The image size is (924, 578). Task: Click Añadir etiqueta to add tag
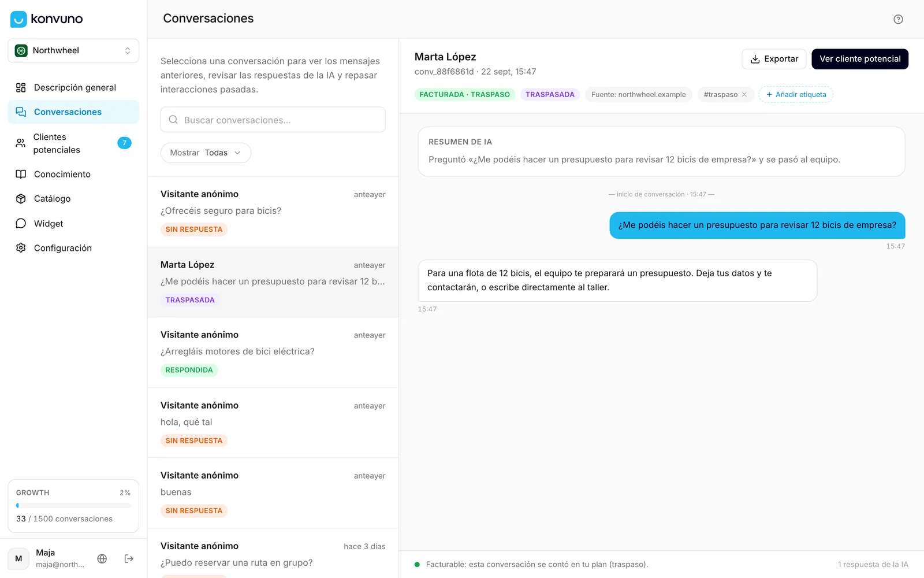click(796, 95)
